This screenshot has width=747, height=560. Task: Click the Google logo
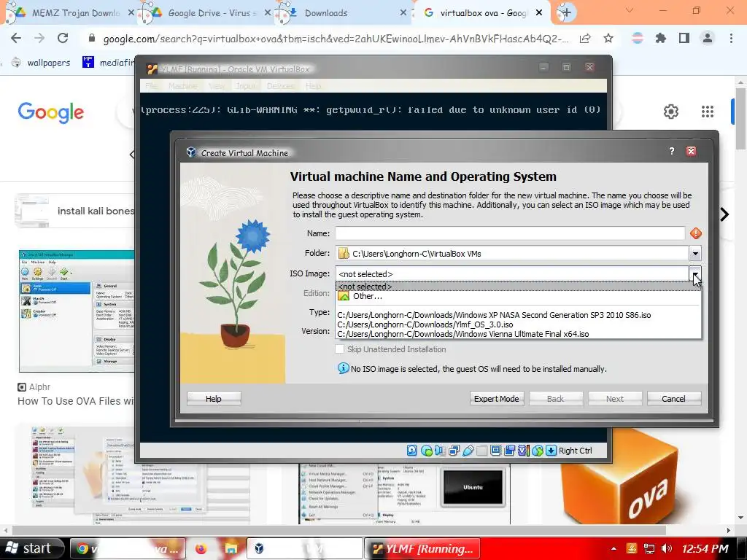pyautogui.click(x=51, y=112)
